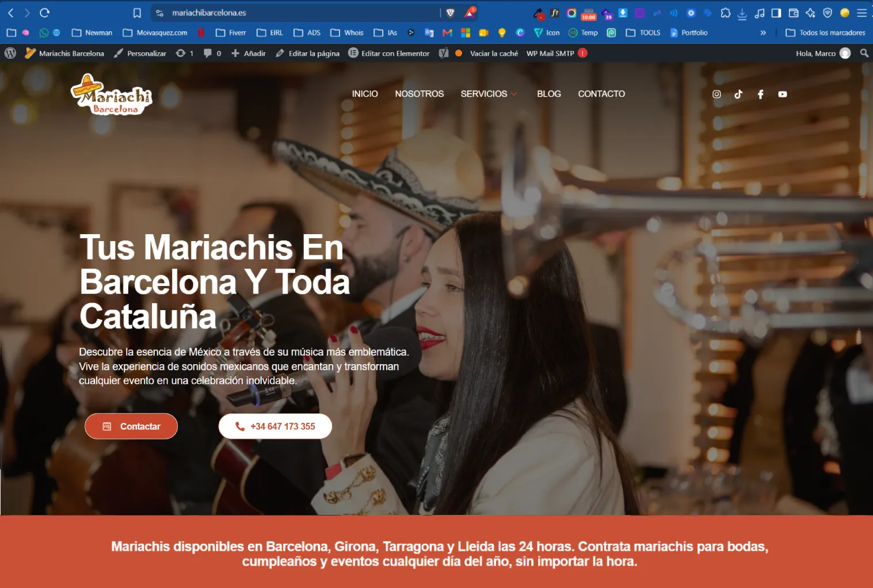873x588 pixels.
Task: Open the Fiverr bookmarks folder
Action: [231, 33]
